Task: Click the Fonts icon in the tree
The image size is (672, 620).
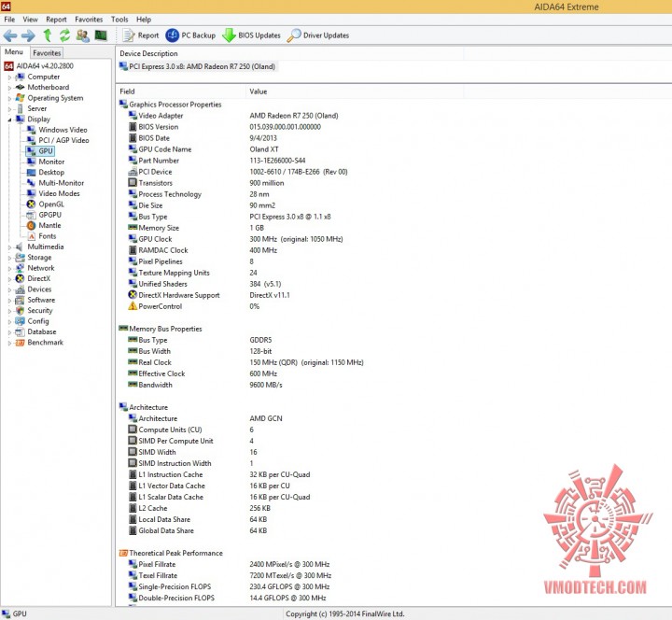Action: click(x=31, y=236)
